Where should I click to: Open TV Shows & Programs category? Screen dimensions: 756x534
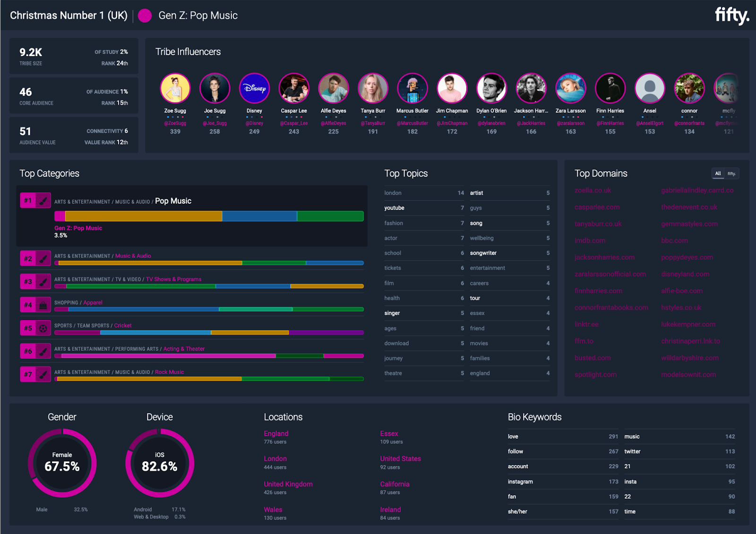point(173,280)
